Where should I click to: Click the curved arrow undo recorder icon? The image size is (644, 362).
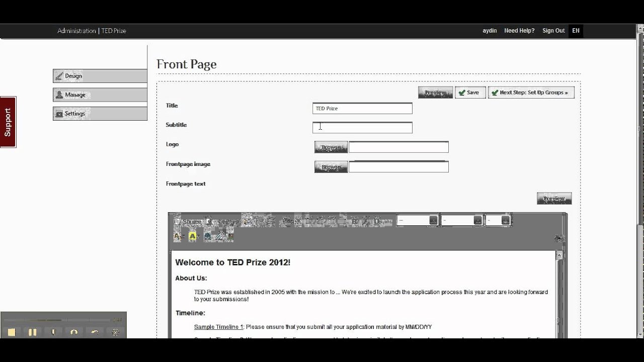pyautogui.click(x=95, y=332)
